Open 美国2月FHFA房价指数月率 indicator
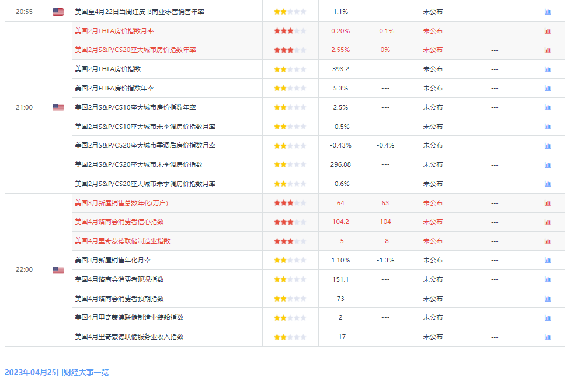The height and width of the screenshot is (378, 588). [114, 31]
